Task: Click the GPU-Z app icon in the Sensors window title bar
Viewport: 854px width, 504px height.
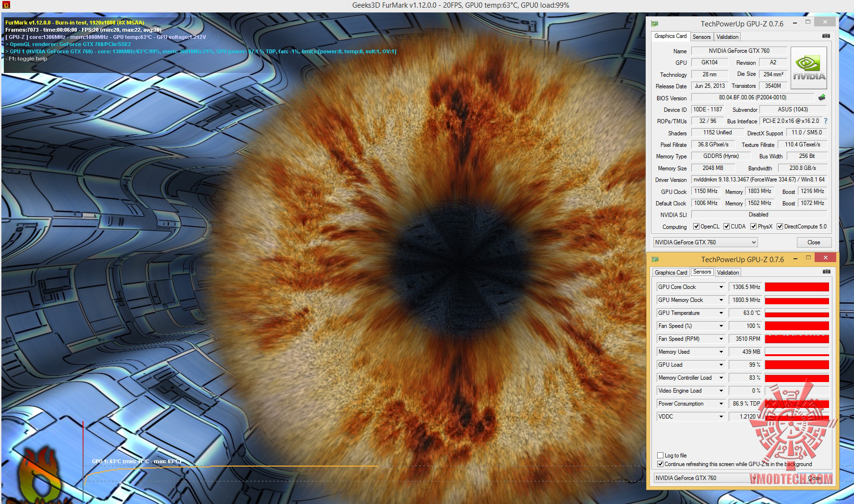Action: [655, 259]
